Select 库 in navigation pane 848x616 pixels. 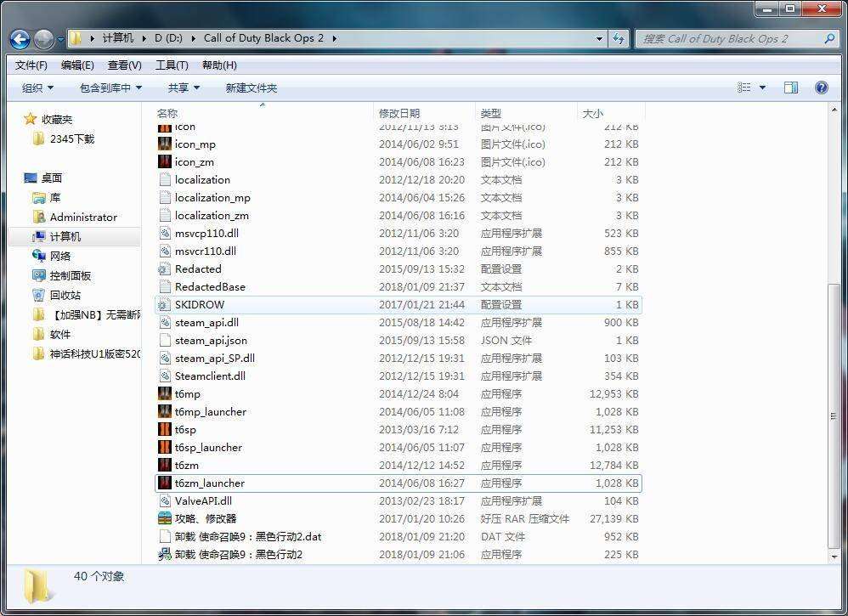pyautogui.click(x=55, y=198)
